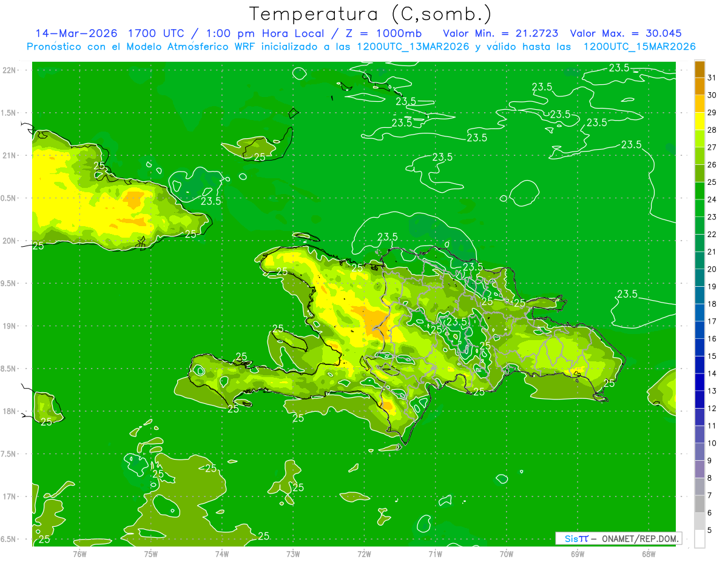Click the '5' label on the color scale
Image resolution: width=728 pixels, height=562 pixels.
pos(709,530)
